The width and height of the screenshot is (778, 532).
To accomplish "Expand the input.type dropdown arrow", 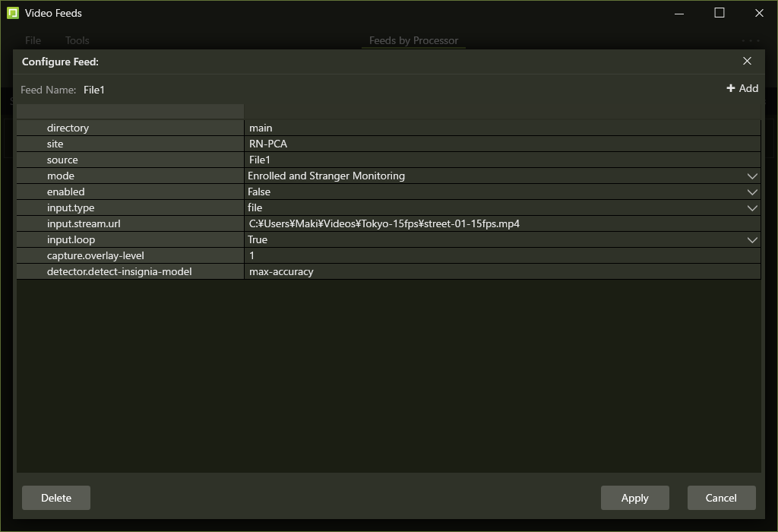I will coord(752,207).
